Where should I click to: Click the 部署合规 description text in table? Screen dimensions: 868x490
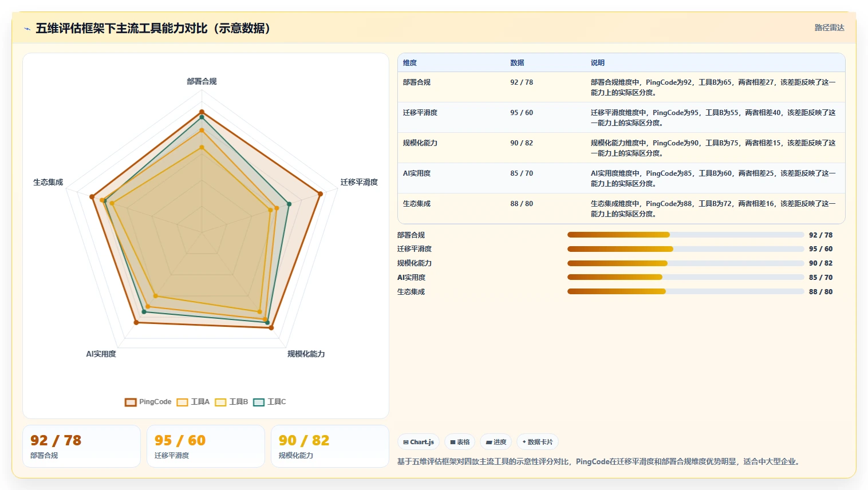point(713,88)
